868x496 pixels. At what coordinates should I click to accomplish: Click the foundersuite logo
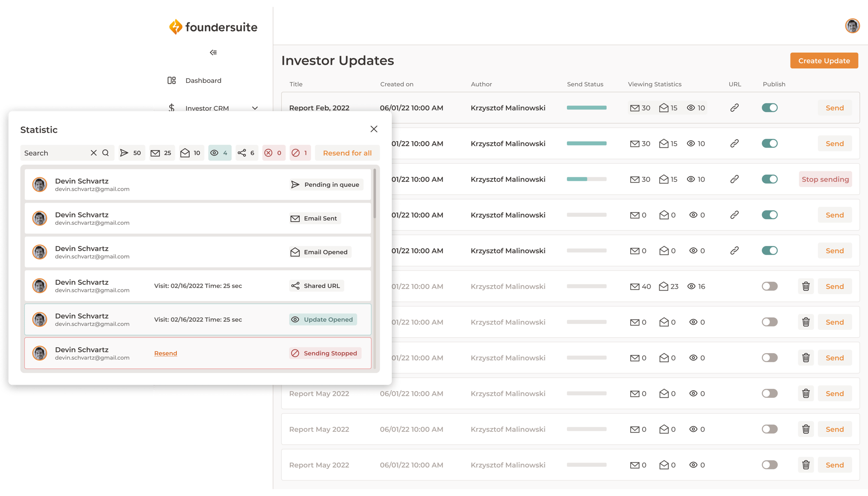coord(213,27)
